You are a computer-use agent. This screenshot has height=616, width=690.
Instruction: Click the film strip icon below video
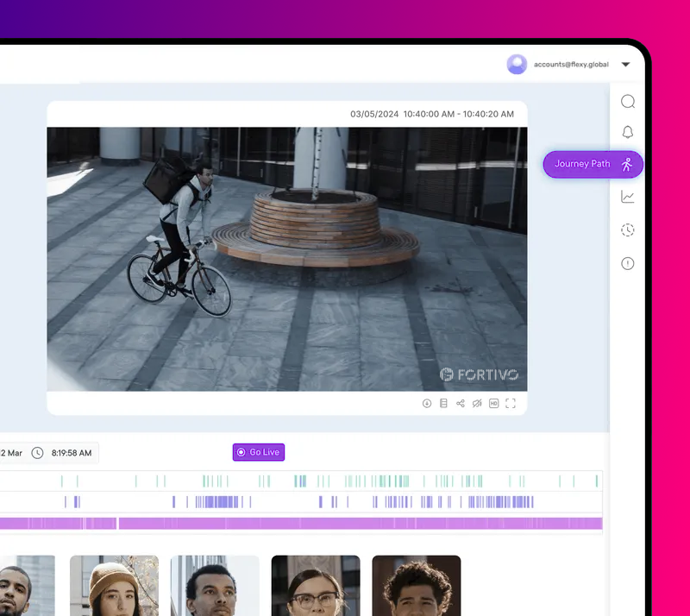pyautogui.click(x=443, y=403)
